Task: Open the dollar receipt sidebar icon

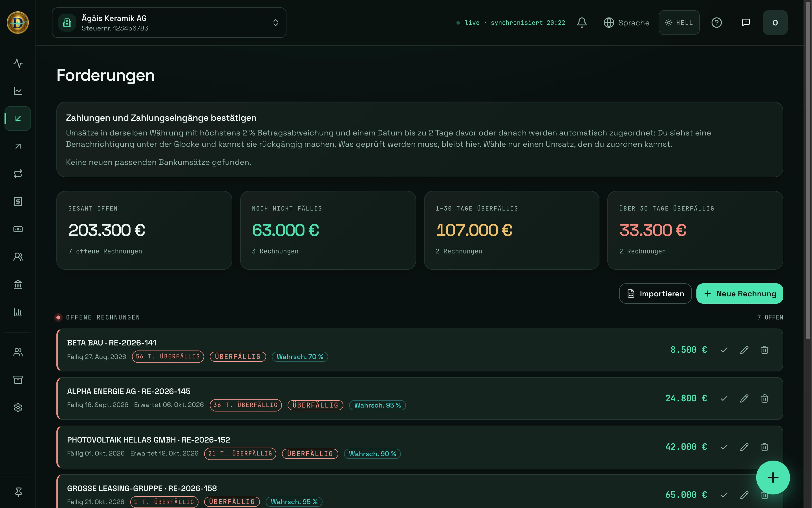Action: (x=18, y=202)
